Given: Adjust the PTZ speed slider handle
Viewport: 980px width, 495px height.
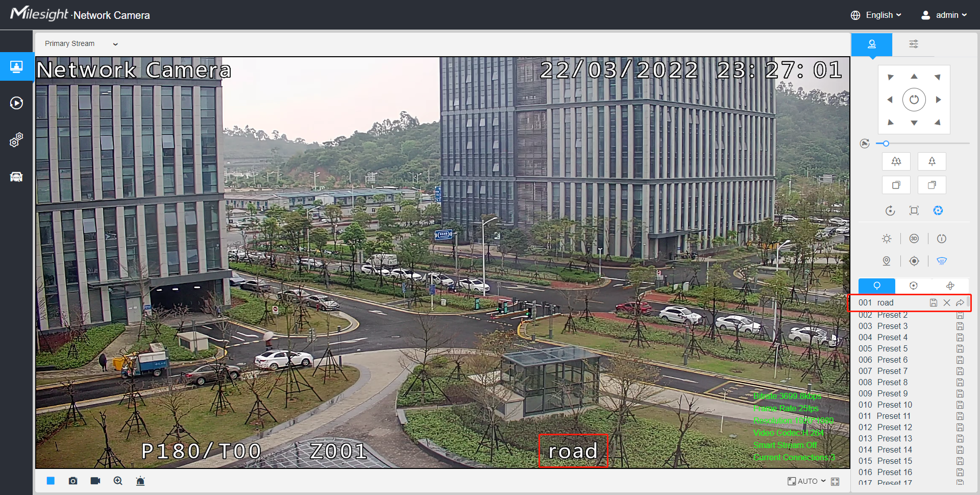Looking at the screenshot, I should [x=886, y=144].
